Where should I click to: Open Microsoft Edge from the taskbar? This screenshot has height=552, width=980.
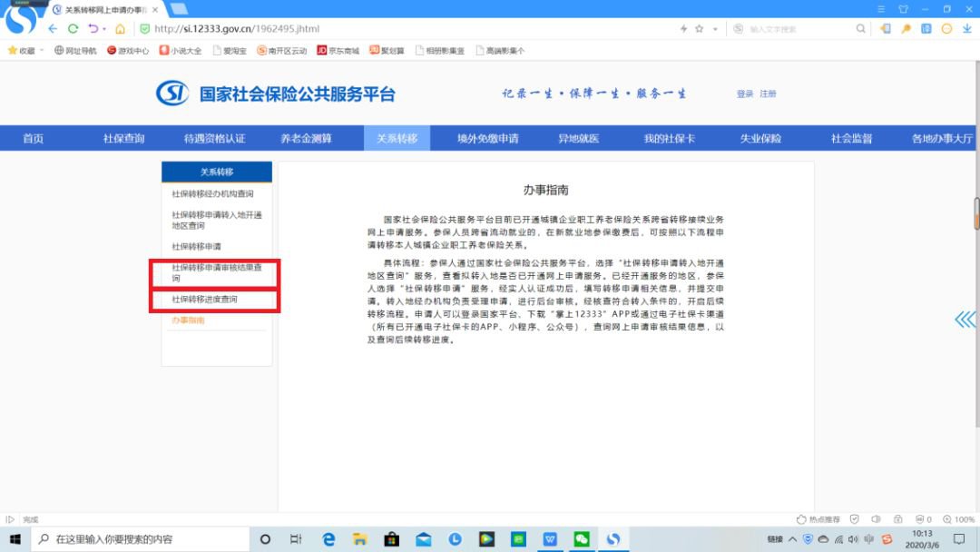pos(328,539)
